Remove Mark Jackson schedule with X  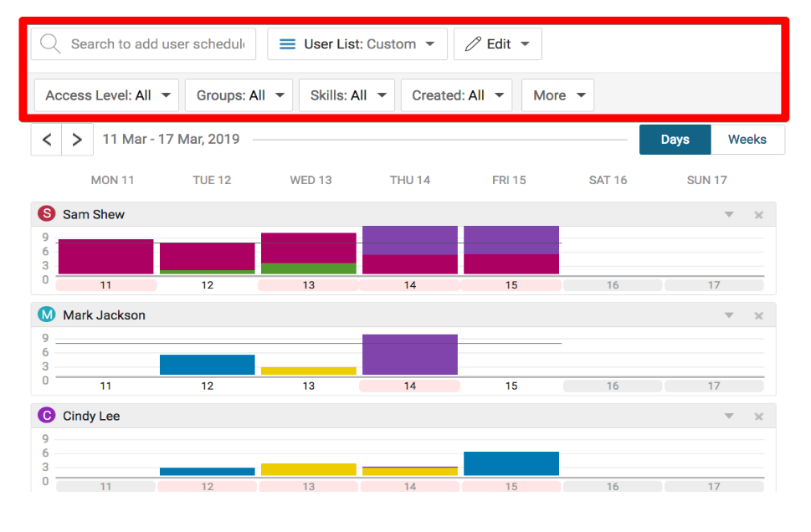(x=758, y=315)
